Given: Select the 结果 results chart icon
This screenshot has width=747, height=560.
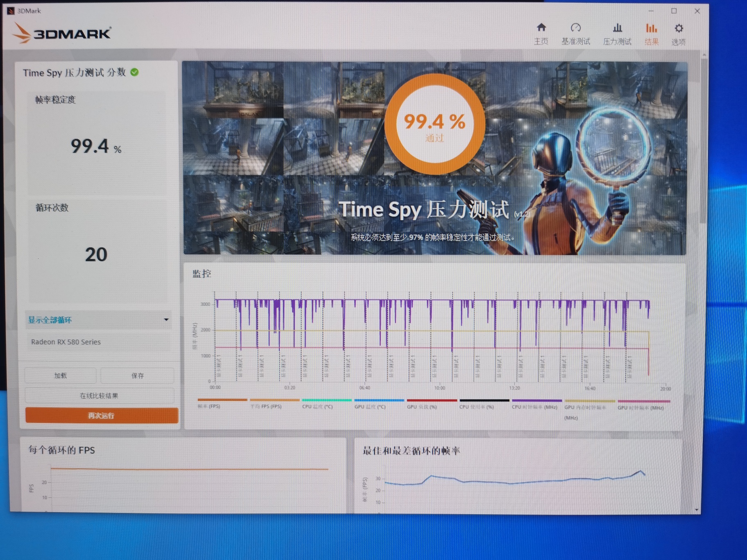Looking at the screenshot, I should 651,28.
